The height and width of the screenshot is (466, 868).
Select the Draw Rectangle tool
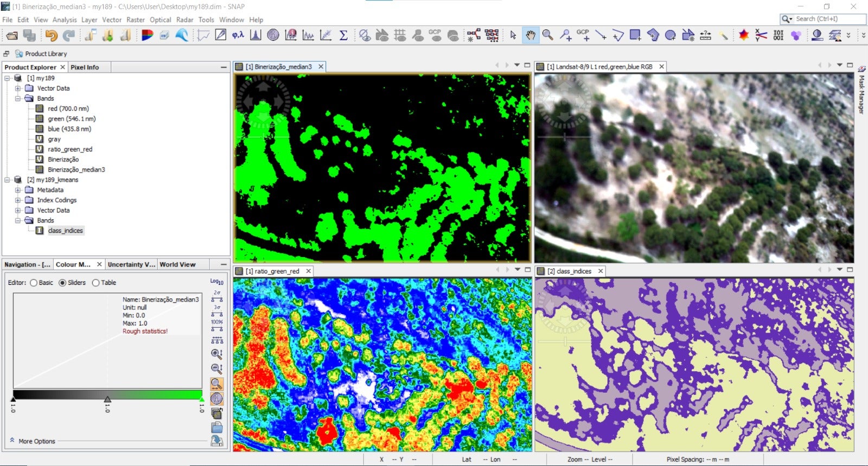click(635, 36)
